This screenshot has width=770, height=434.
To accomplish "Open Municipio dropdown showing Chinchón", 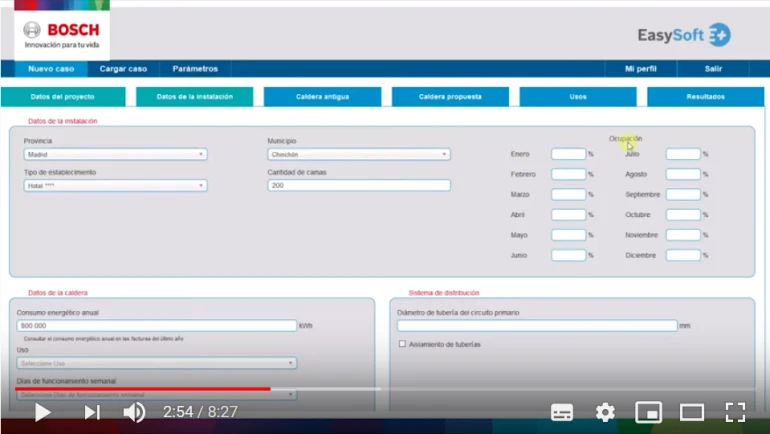I will (359, 154).
